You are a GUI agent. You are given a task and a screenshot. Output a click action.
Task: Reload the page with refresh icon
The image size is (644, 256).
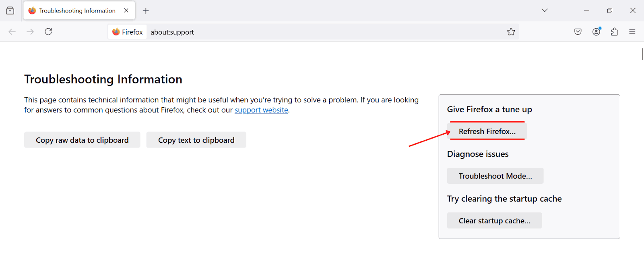(x=48, y=32)
